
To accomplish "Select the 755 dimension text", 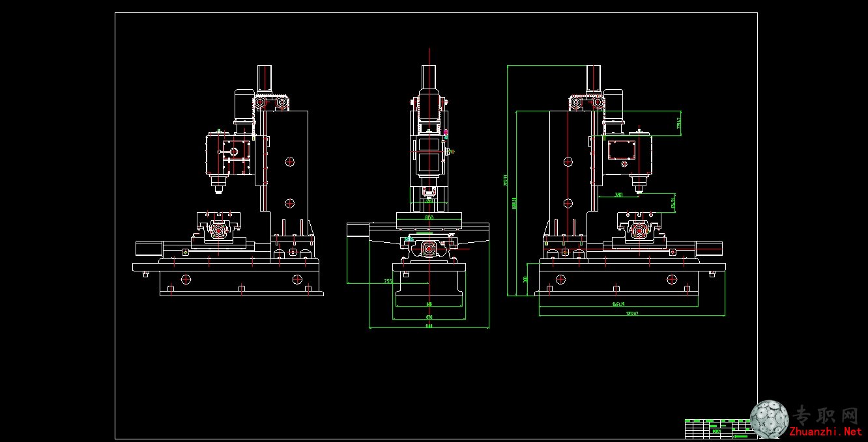I will point(388,281).
